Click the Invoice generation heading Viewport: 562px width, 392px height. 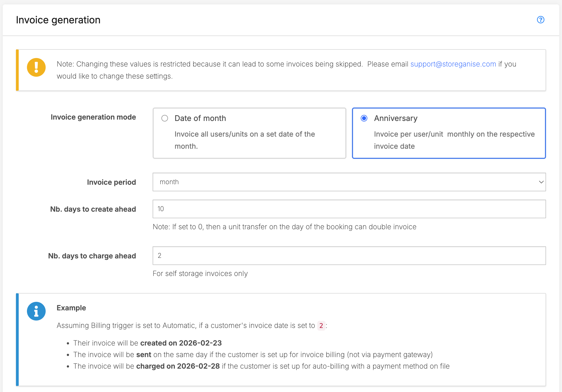click(58, 20)
